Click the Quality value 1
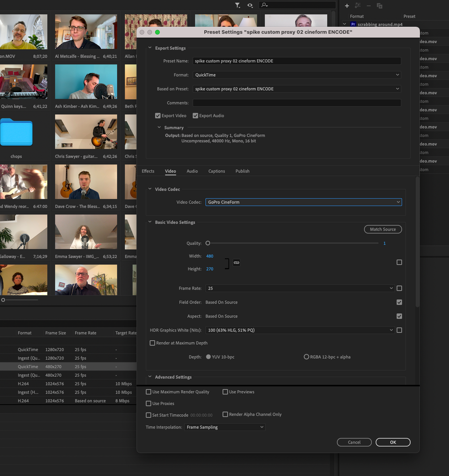Image resolution: width=449 pixels, height=476 pixels. (x=384, y=243)
